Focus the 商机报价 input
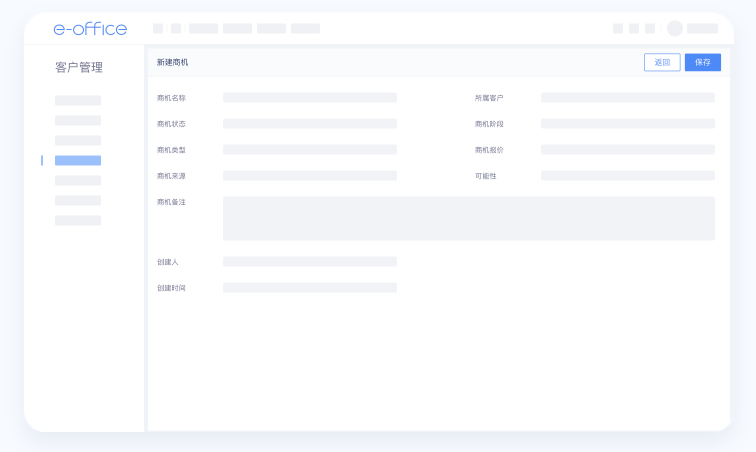This screenshot has width=756, height=452. click(627, 150)
